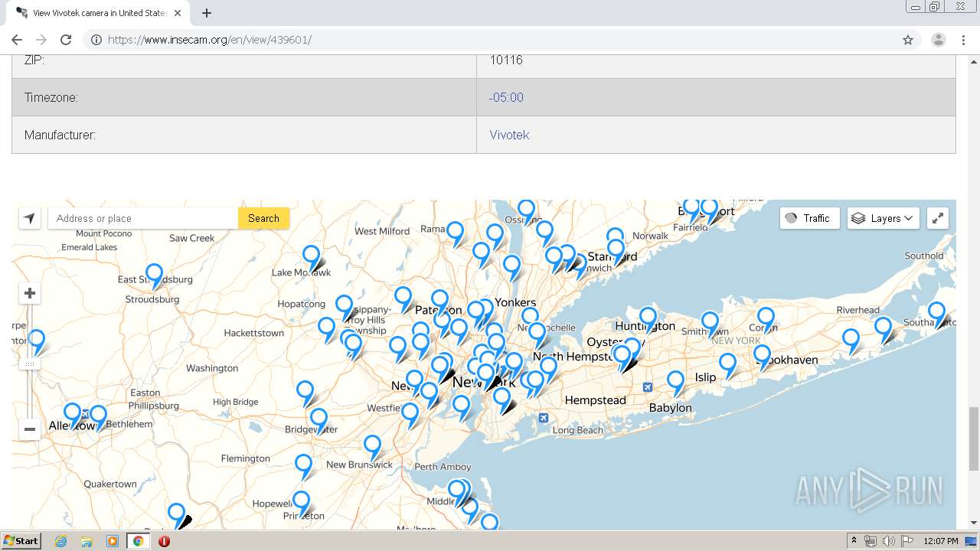Open Windows Media Player from the taskbar
This screenshot has height=551, width=980.
coord(113,541)
